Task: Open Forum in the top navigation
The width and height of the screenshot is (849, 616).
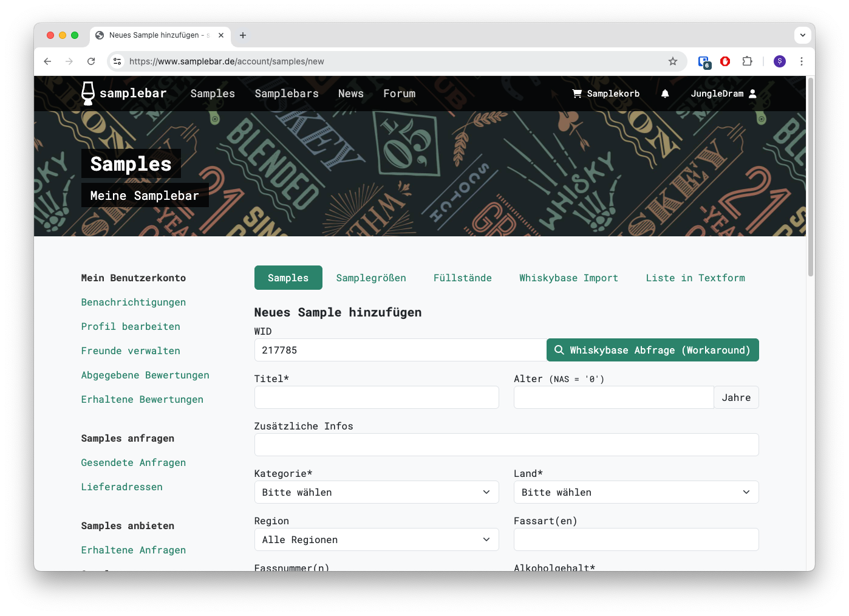Action: pos(399,94)
